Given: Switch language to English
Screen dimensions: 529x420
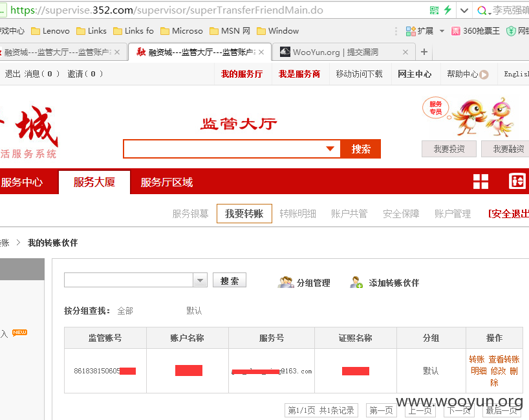Looking at the screenshot, I should tap(516, 74).
